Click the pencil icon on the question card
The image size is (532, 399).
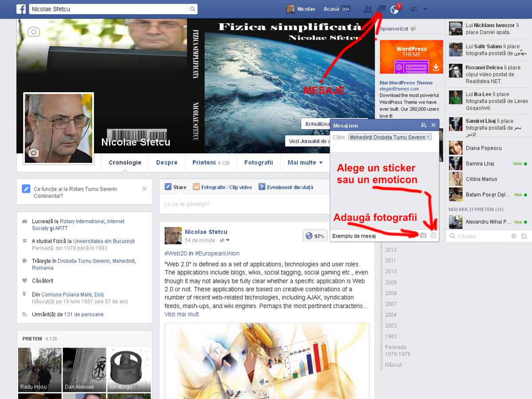pos(26,189)
